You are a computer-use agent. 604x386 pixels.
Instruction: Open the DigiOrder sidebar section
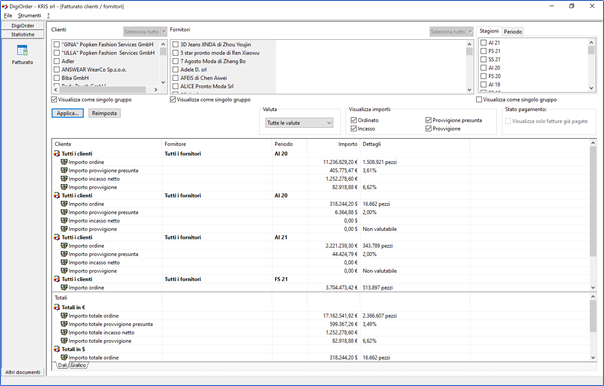pos(23,25)
